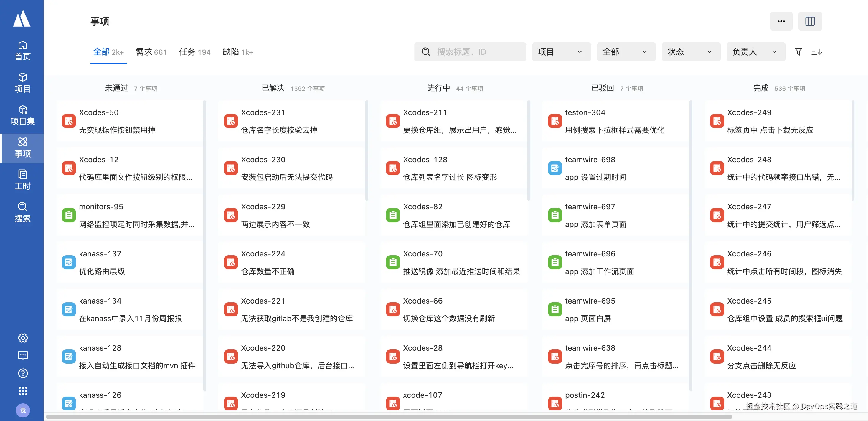Open settings gear in sidebar
Image resolution: width=868 pixels, height=421 pixels.
23,338
